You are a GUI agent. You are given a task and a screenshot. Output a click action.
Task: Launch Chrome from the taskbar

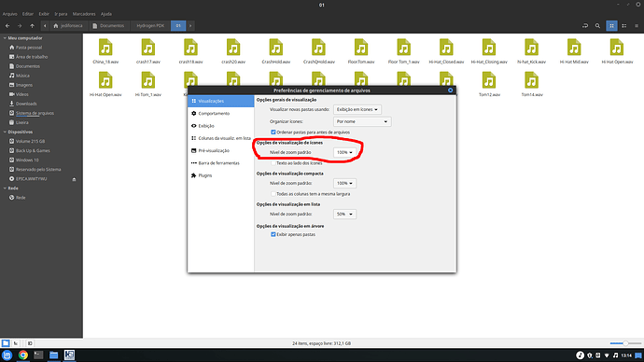coord(23,355)
